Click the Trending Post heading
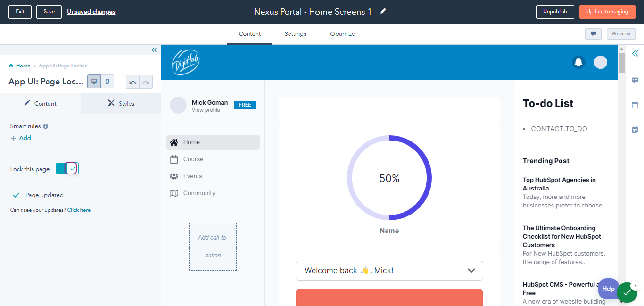Image resolution: width=644 pixels, height=306 pixels. point(546,161)
